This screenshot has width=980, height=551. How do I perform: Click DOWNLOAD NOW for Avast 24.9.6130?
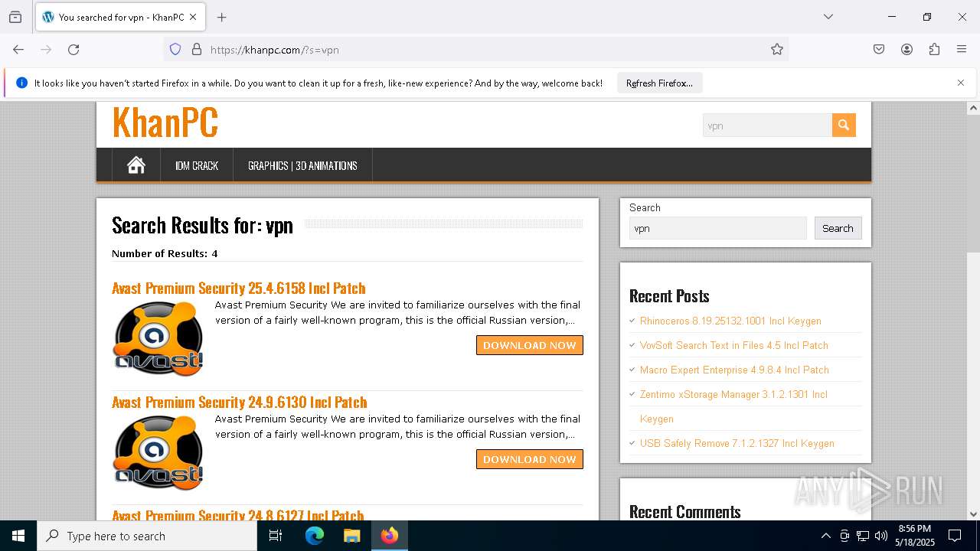[x=530, y=459]
